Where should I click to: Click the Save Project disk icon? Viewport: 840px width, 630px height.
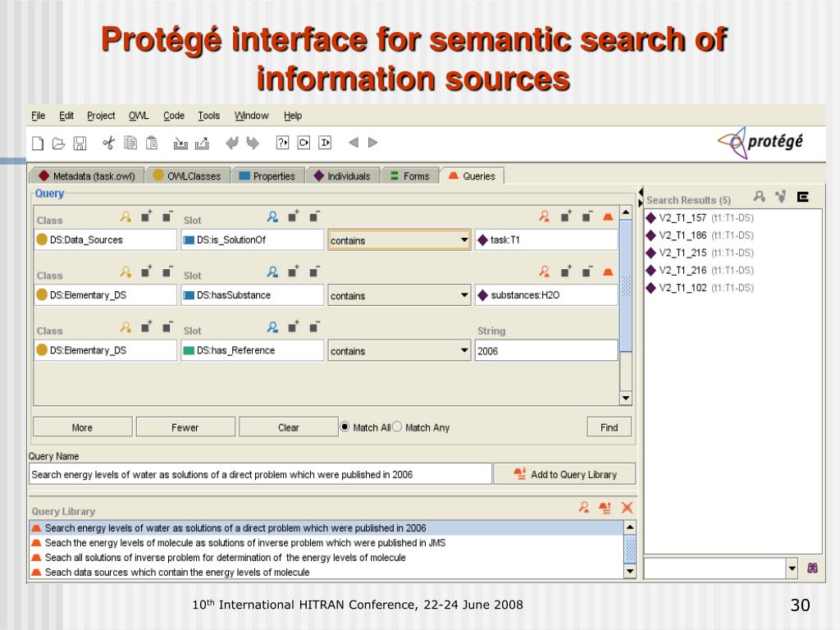(80, 143)
